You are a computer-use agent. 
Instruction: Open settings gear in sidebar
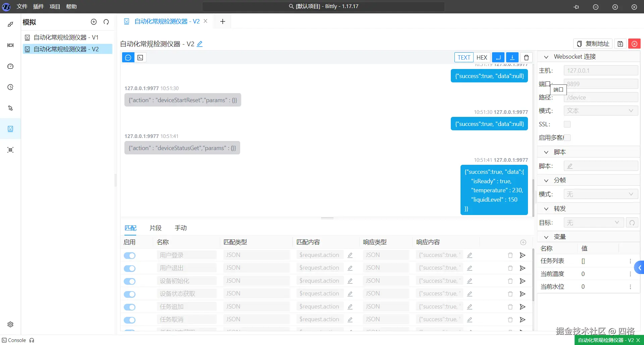pos(10,324)
